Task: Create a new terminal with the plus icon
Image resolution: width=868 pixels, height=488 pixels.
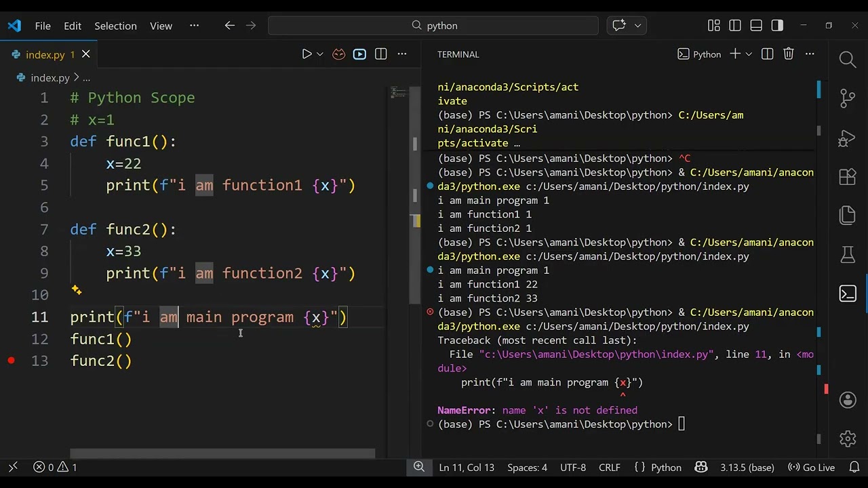Action: click(x=735, y=54)
